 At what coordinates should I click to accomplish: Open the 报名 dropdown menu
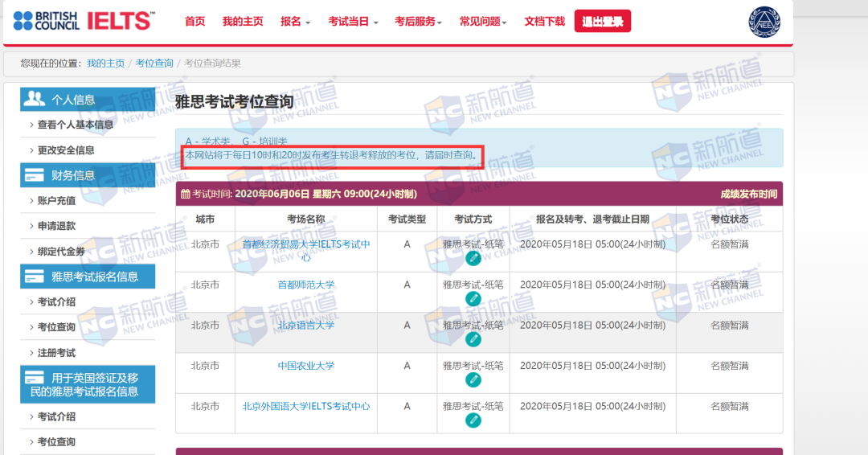[x=295, y=22]
